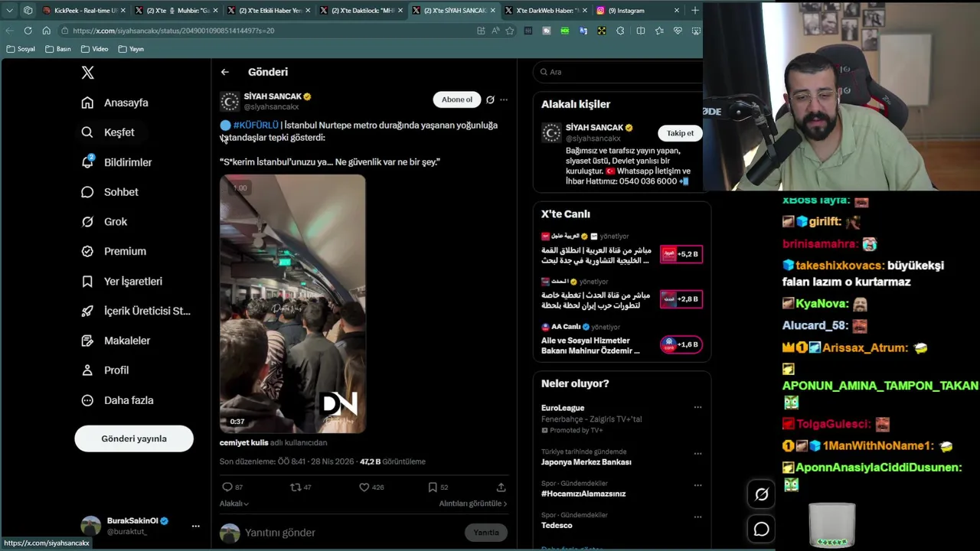Open SİYAH SANCAK profile avatar in post
Image resolution: width=980 pixels, height=551 pixels.
(230, 102)
